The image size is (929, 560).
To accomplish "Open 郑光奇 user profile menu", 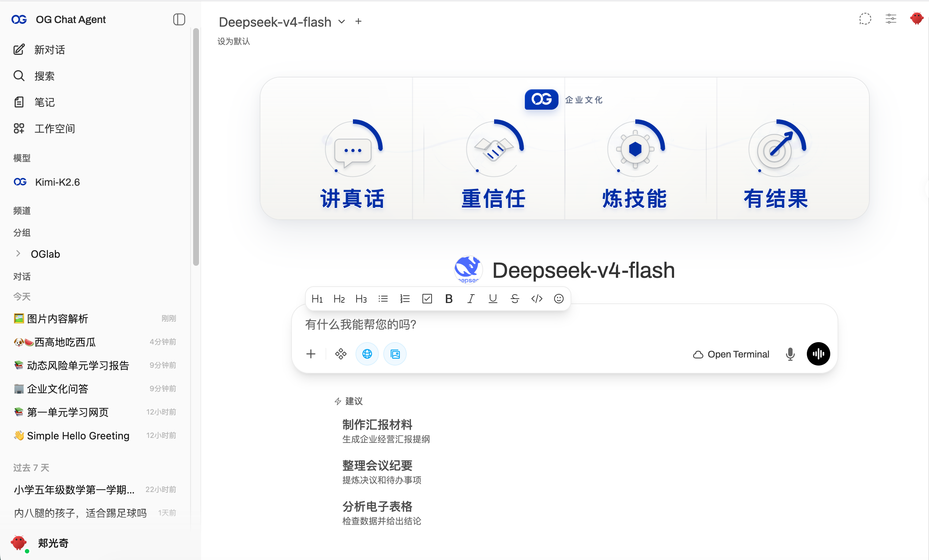I will 40,543.
